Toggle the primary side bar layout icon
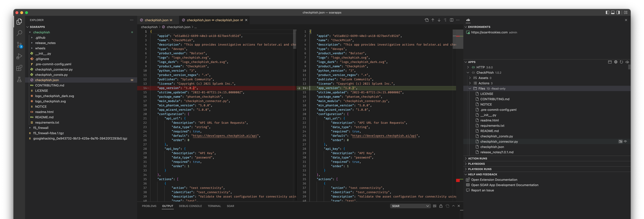The height and width of the screenshot is (219, 644). pos(607,13)
